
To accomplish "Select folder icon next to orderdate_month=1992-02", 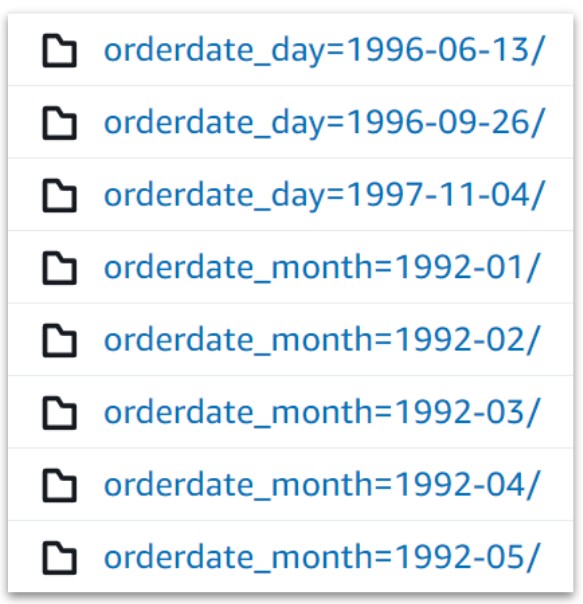I will click(x=59, y=340).
